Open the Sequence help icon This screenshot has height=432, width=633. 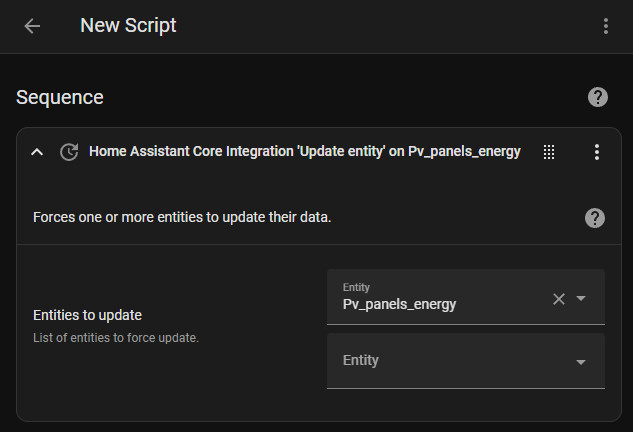[597, 97]
